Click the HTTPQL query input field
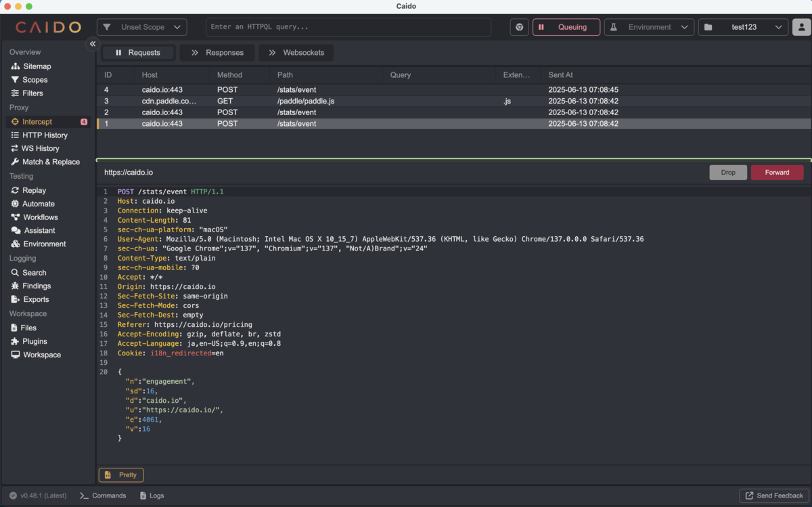This screenshot has height=507, width=812. click(348, 27)
